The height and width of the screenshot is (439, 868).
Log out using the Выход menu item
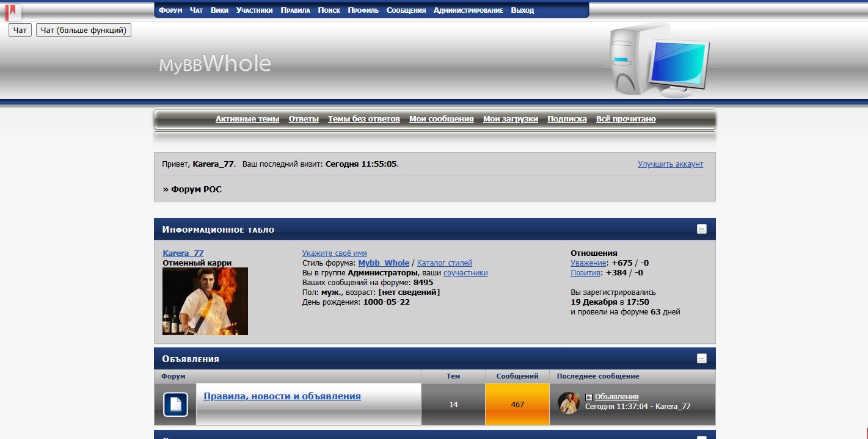coord(522,10)
